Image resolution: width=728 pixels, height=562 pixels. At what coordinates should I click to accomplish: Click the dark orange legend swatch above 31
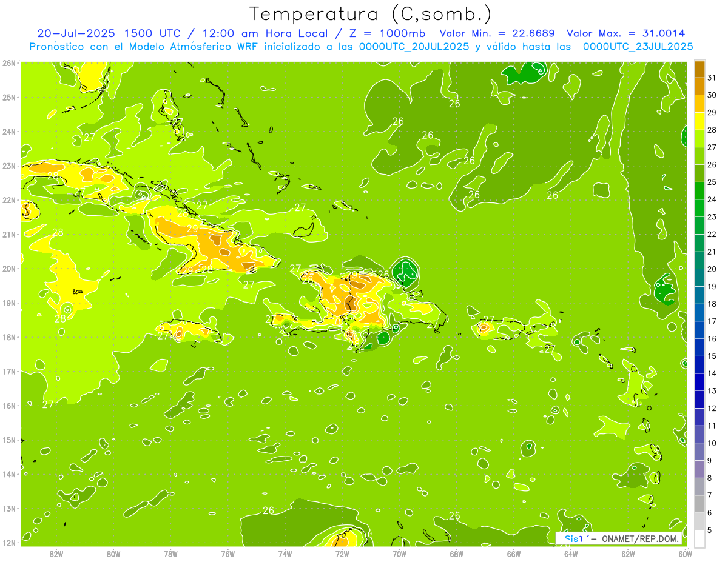pyautogui.click(x=699, y=69)
